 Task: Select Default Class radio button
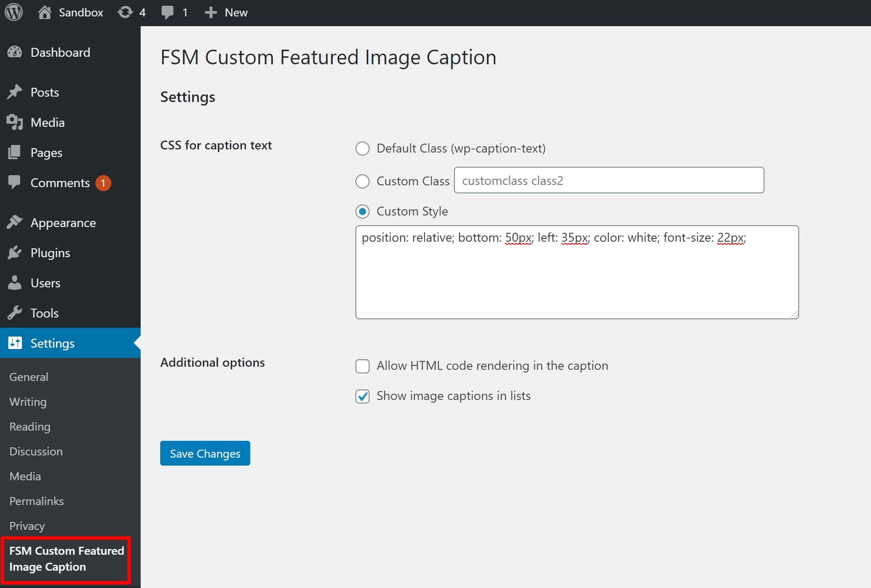tap(364, 148)
